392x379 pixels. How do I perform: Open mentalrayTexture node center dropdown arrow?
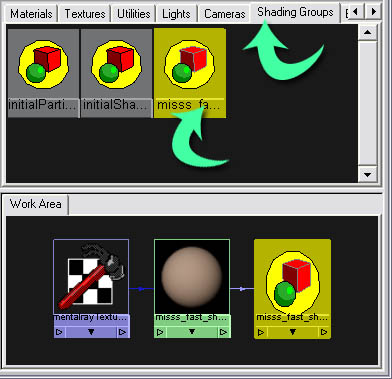(x=91, y=332)
